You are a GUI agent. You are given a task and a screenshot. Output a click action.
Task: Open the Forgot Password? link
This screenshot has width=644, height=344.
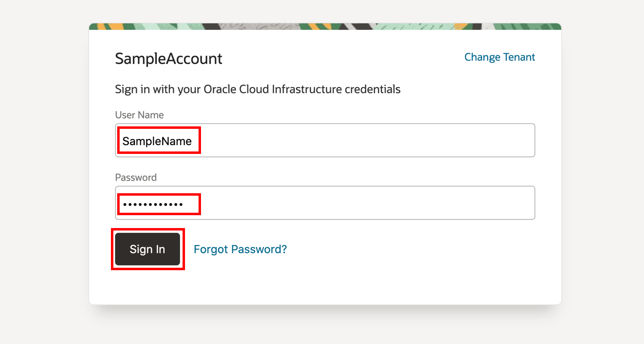pos(240,249)
